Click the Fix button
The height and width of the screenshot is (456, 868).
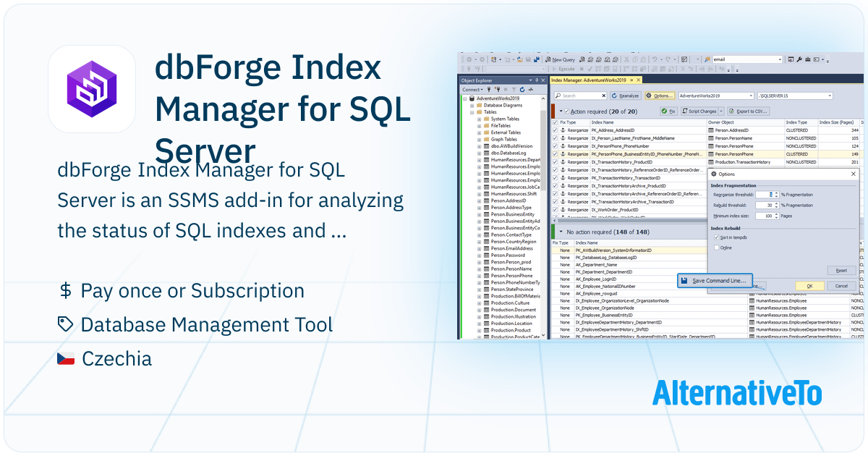(x=668, y=111)
